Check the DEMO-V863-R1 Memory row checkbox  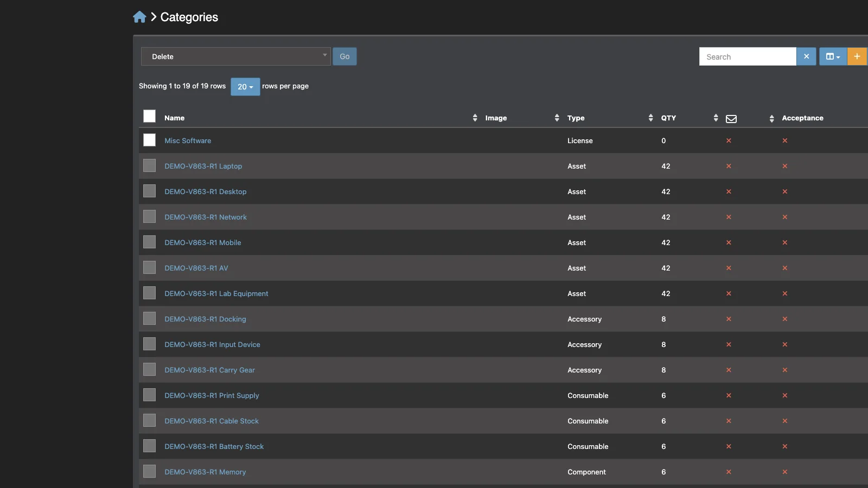point(149,471)
